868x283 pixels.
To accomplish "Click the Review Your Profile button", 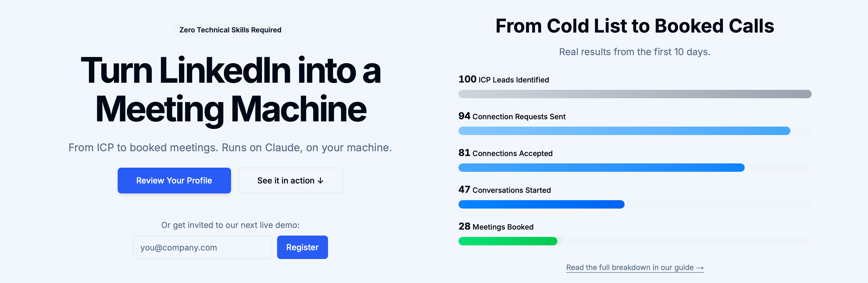I will point(174,181).
